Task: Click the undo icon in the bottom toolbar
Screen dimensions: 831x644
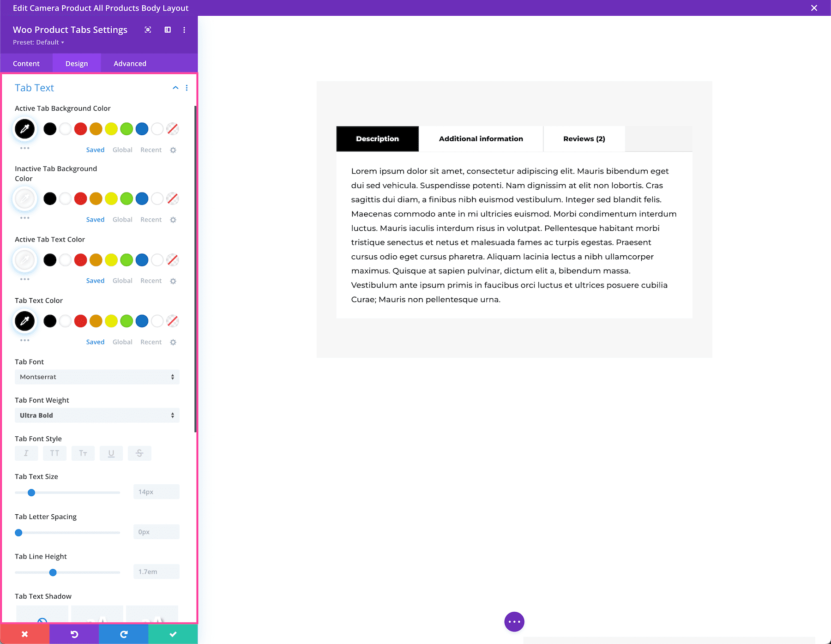Action: (74, 634)
